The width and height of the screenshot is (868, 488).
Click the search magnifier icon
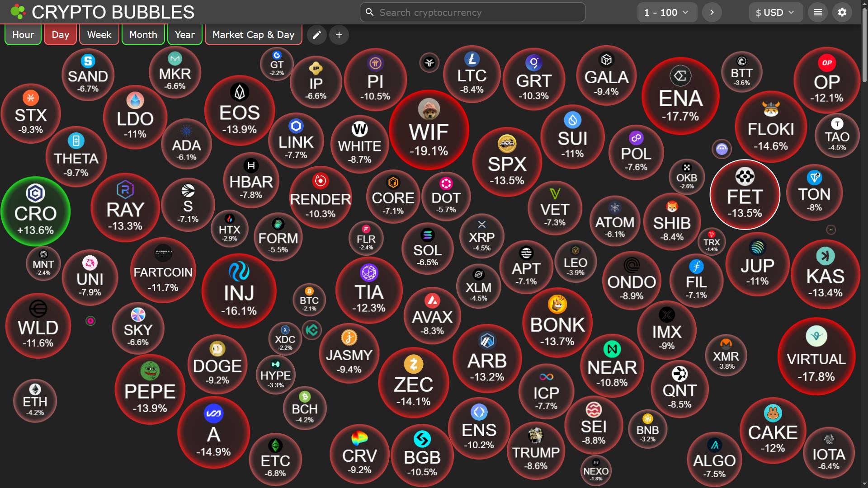370,12
